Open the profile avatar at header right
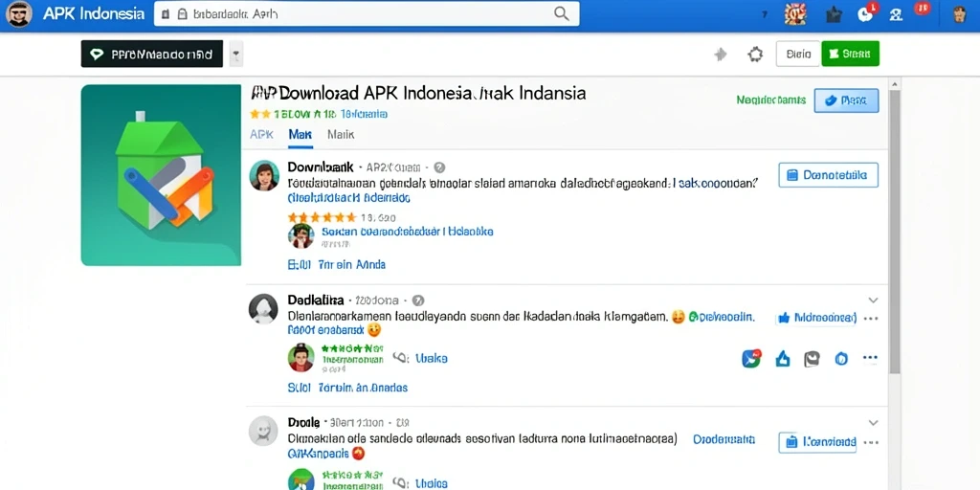This screenshot has width=980, height=490. tap(960, 14)
